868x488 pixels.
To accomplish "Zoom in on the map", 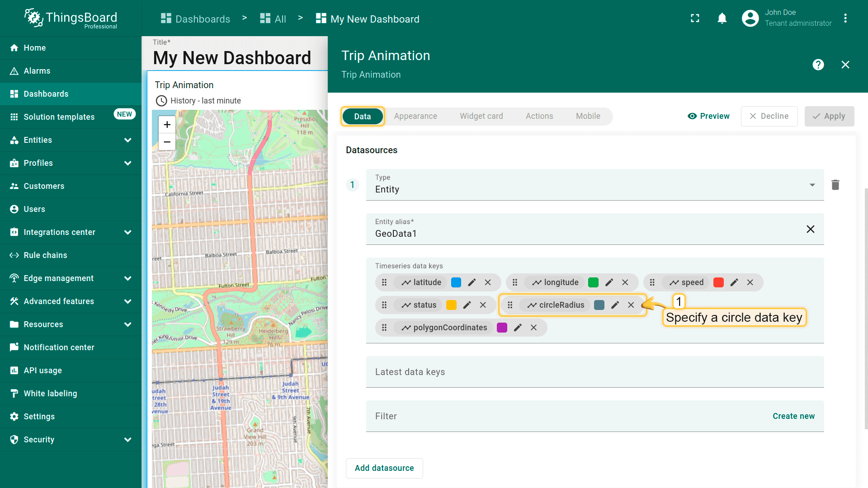I will pyautogui.click(x=167, y=125).
